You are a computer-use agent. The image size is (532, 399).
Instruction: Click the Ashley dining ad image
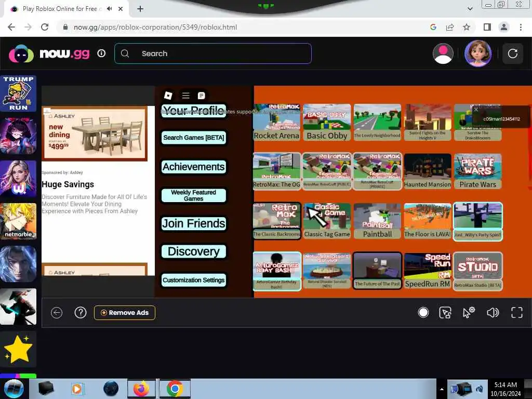95,134
